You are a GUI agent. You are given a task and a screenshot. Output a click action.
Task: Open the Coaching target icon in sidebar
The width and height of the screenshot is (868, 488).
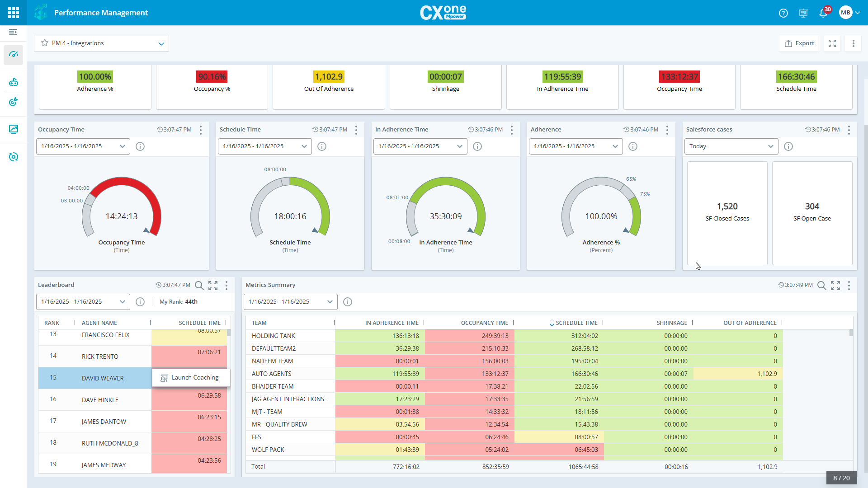(x=14, y=102)
